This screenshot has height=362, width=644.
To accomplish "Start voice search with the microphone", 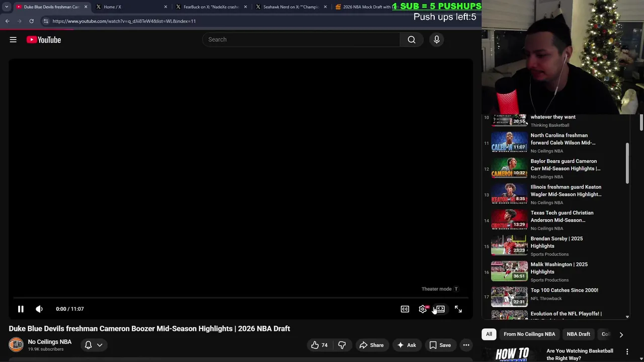I will [437, 40].
